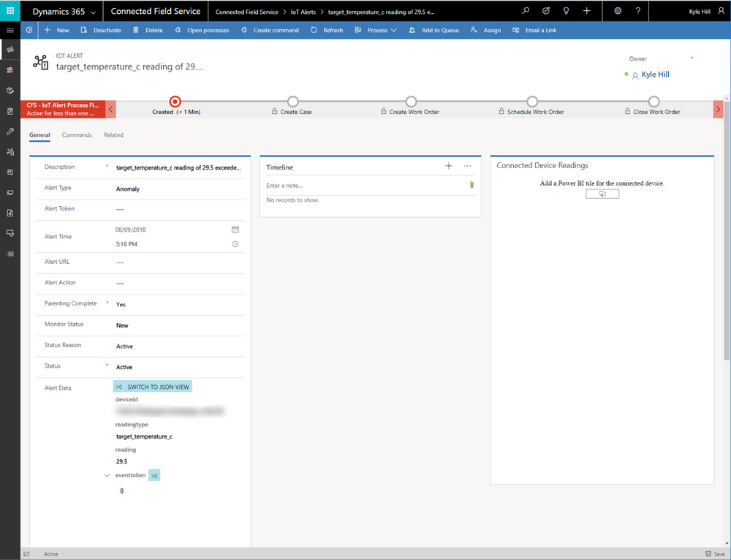Open the settings gear icon
731x560 pixels.
click(x=618, y=11)
